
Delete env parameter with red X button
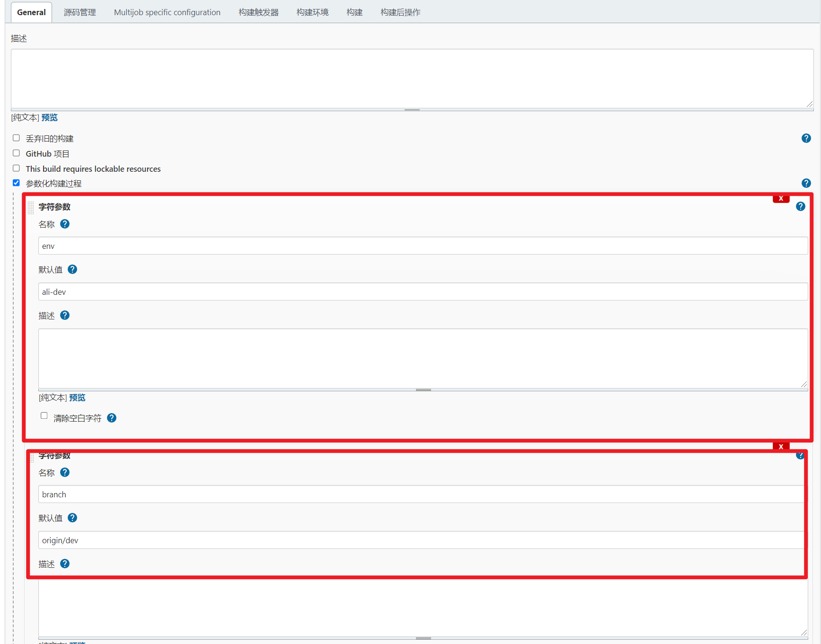point(781,198)
